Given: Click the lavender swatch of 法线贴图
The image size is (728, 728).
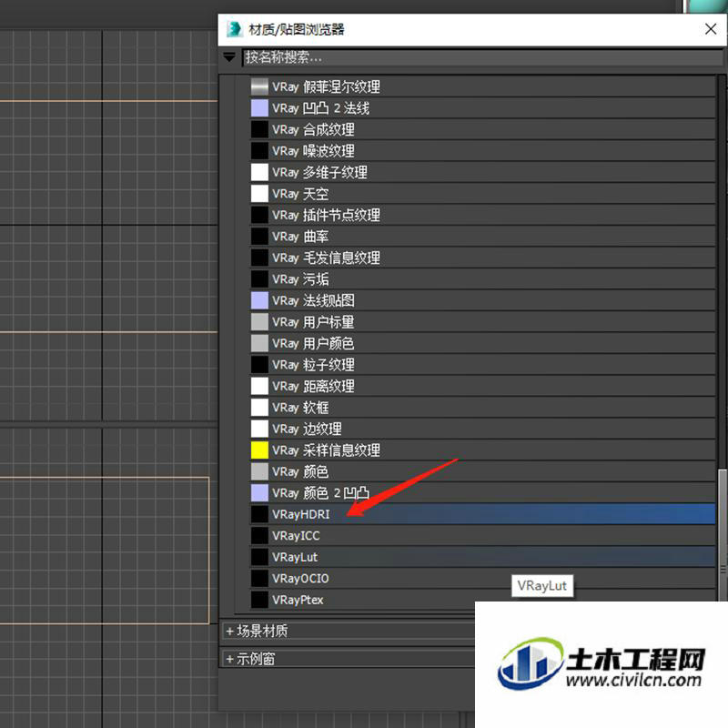Looking at the screenshot, I should [259, 300].
